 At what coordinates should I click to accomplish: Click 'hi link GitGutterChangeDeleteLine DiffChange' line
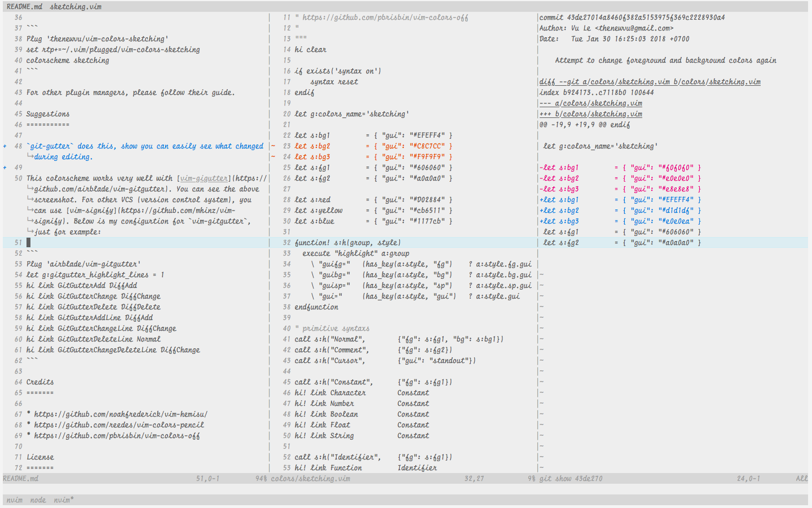(113, 350)
